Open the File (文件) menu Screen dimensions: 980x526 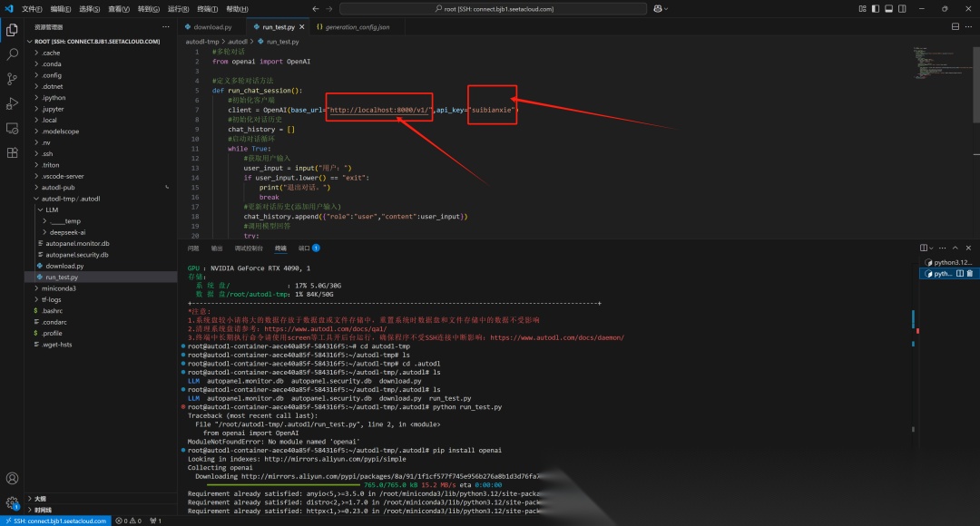[x=31, y=9]
